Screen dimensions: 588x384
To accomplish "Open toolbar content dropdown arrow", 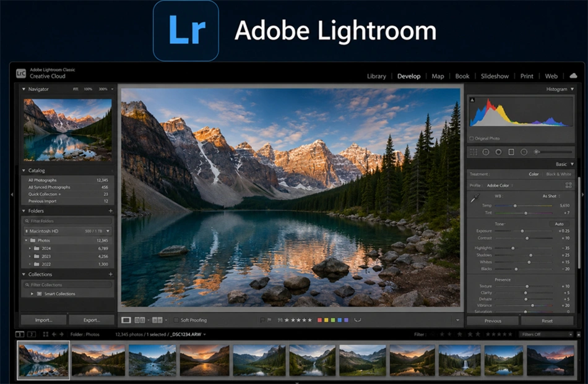I will point(457,320).
